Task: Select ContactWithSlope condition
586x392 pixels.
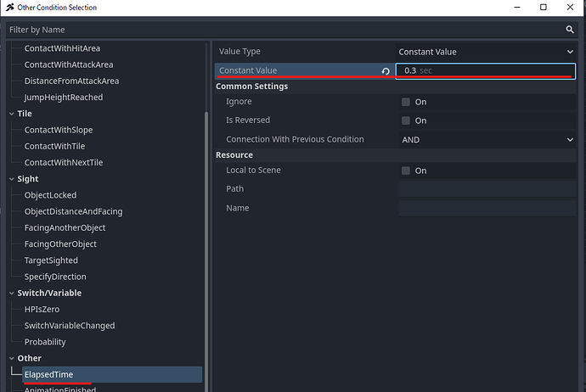Action: point(59,130)
